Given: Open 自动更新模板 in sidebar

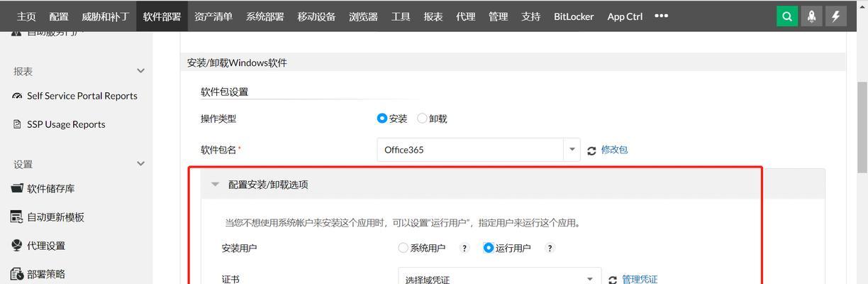Looking at the screenshot, I should 56,217.
